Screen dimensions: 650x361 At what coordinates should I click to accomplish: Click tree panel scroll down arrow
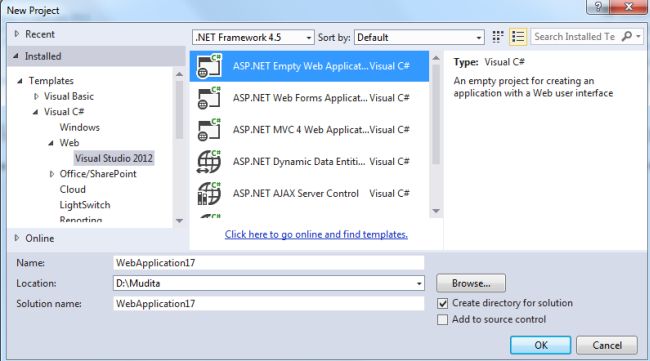(x=179, y=221)
